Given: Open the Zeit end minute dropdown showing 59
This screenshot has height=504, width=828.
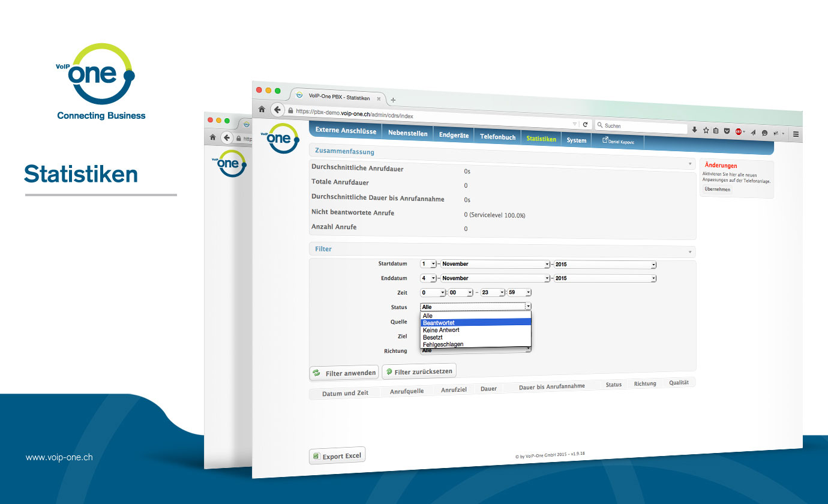Looking at the screenshot, I should click(x=520, y=293).
